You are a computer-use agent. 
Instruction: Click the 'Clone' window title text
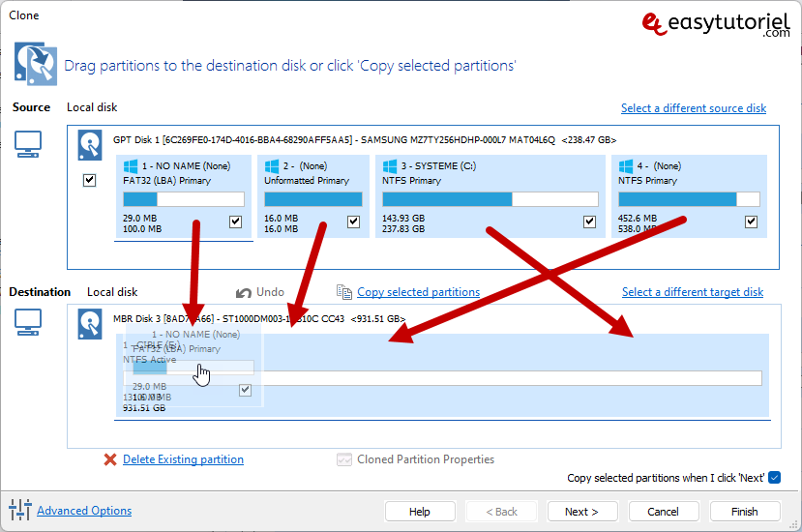(x=23, y=15)
